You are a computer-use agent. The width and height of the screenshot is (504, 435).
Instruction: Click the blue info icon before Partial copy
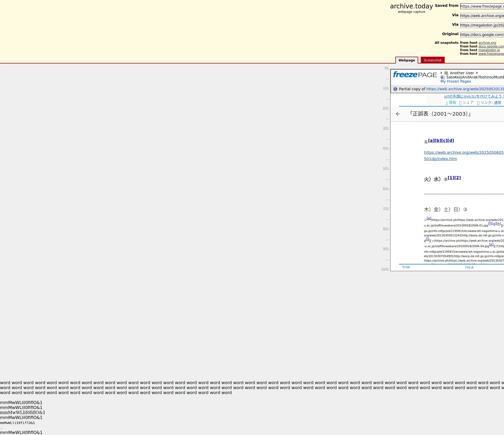395,89
